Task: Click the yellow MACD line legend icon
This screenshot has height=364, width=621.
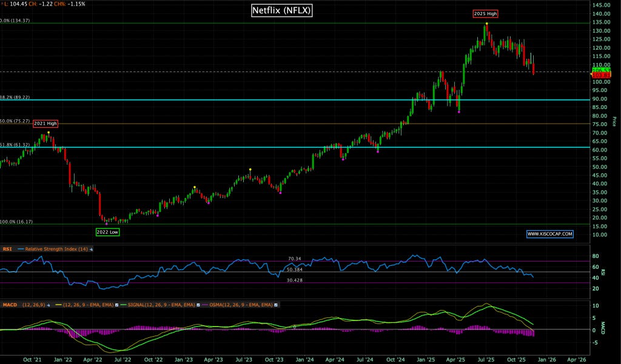Action: [x=58, y=305]
